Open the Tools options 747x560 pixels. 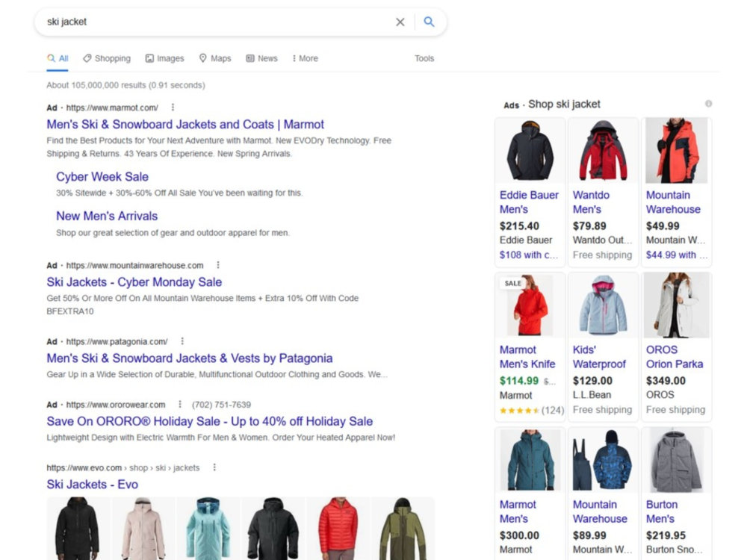click(x=424, y=58)
